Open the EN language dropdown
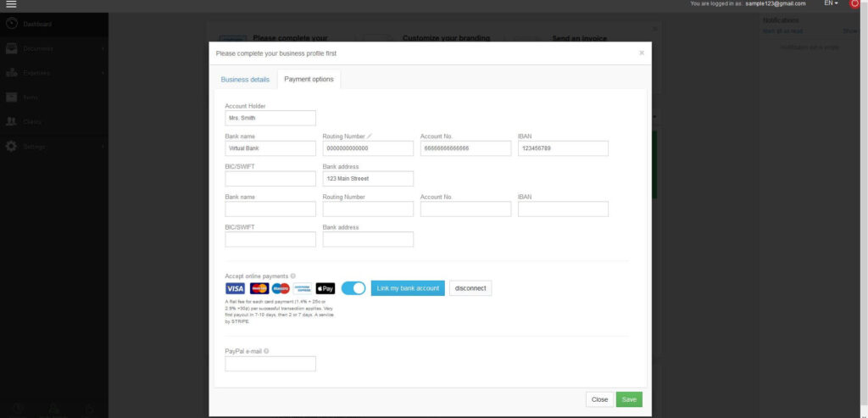The height and width of the screenshot is (418, 868). (x=831, y=3)
